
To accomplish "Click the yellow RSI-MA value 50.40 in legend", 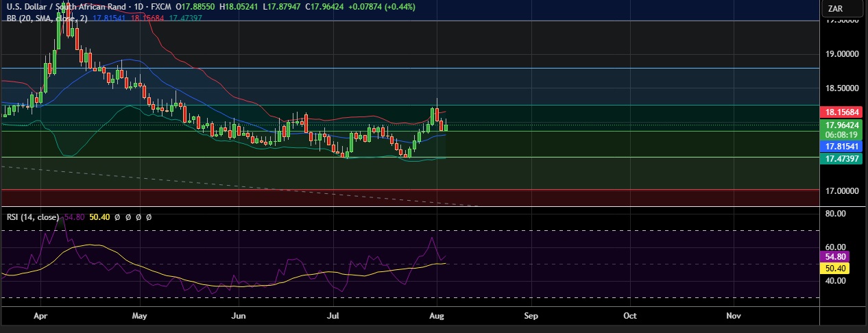I will pyautogui.click(x=99, y=217).
